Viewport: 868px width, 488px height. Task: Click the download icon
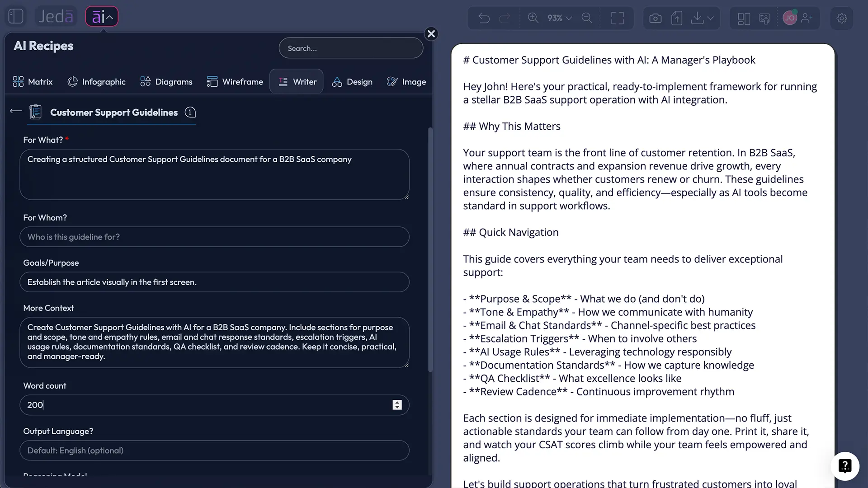697,18
